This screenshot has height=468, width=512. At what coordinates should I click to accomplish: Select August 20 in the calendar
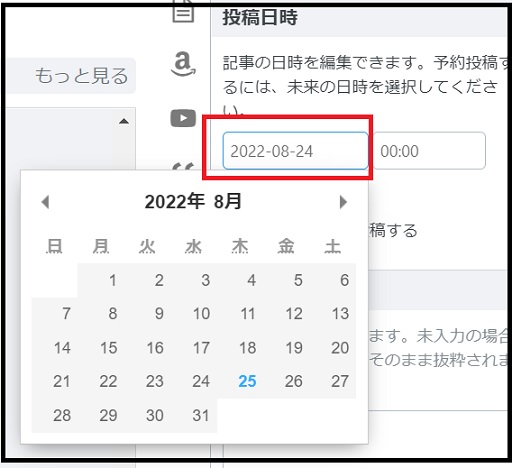click(333, 348)
